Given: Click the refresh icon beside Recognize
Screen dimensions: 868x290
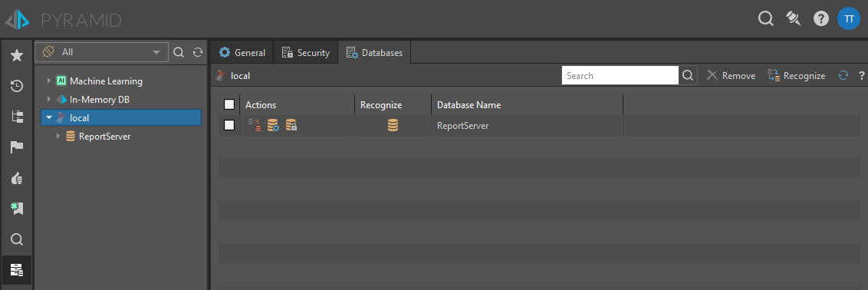Looking at the screenshot, I should 843,76.
